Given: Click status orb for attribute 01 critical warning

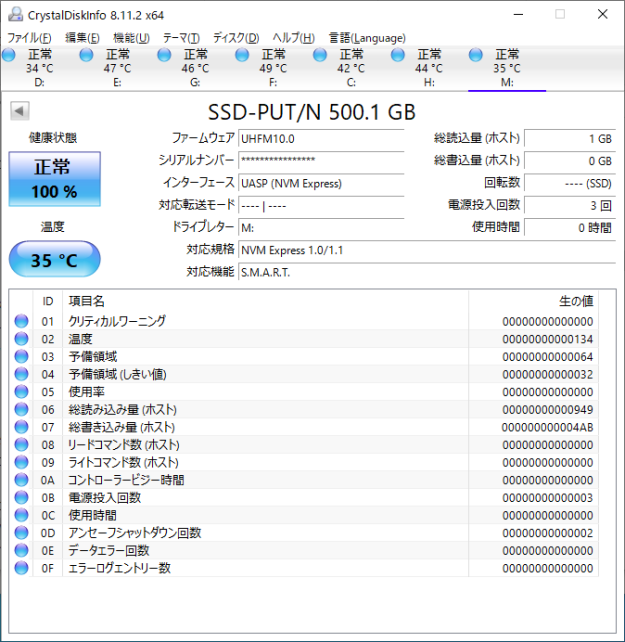Looking at the screenshot, I should click(21, 321).
